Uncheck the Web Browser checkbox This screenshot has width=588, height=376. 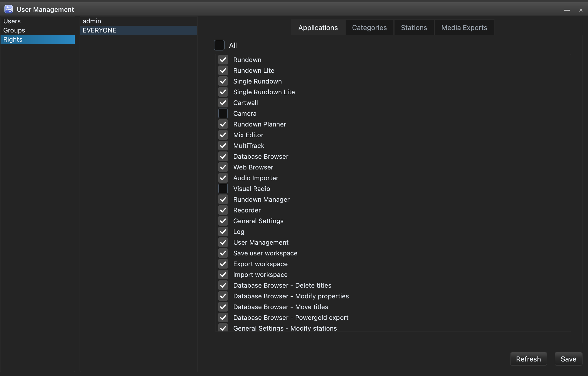[223, 167]
